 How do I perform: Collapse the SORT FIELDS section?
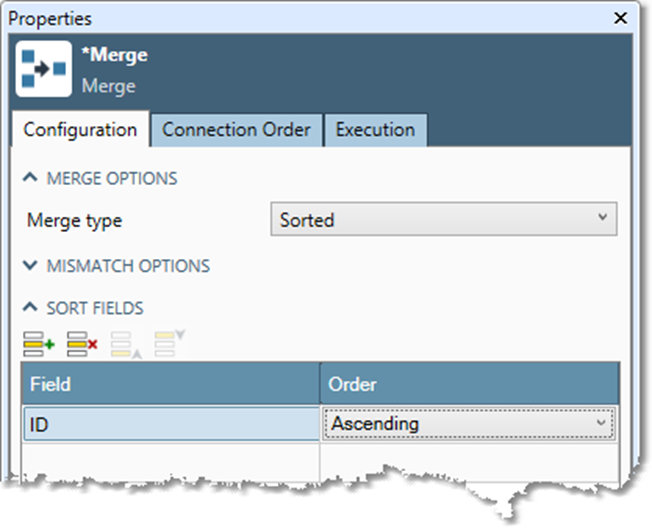point(31,308)
